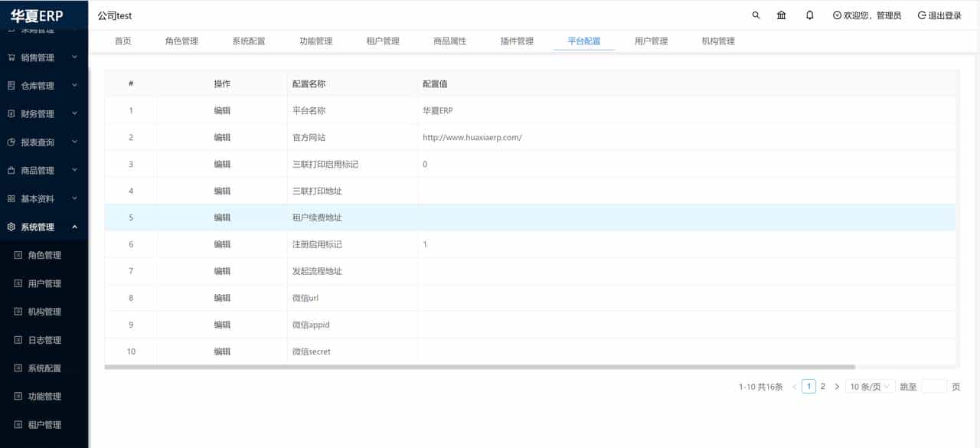Screen dimensions: 980x448
Task: Select the 销售管理 cart icon in sidebar
Action: point(11,57)
